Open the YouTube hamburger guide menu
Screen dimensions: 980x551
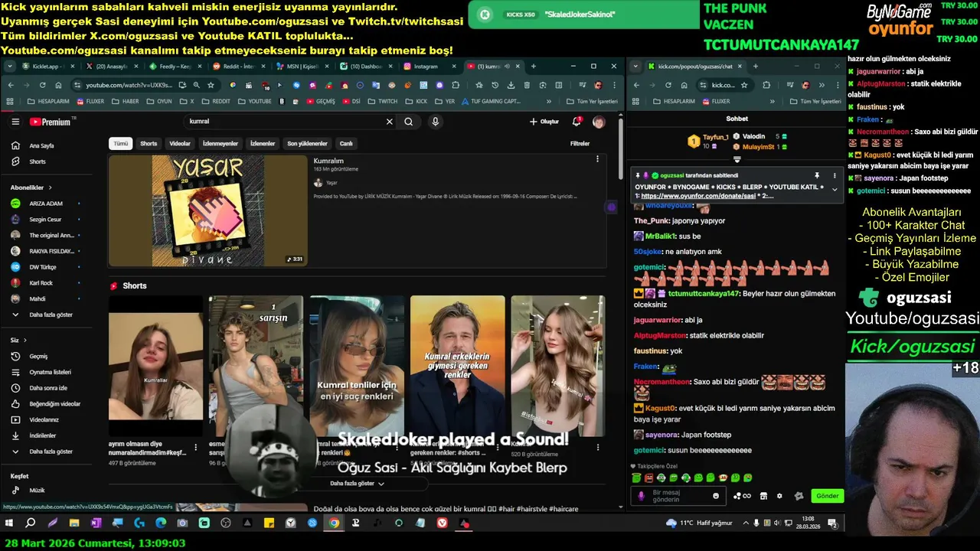click(x=15, y=122)
